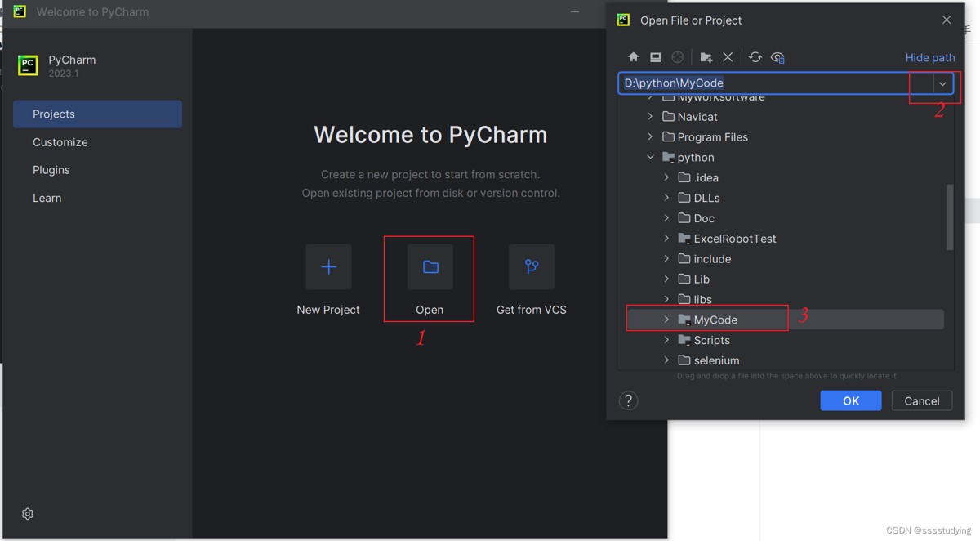
Task: Confirm with the OK button
Action: pyautogui.click(x=851, y=400)
